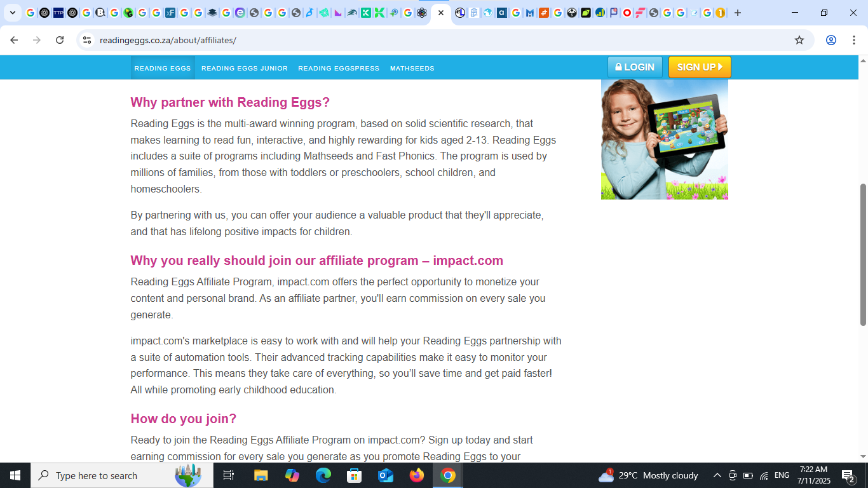Switch to the TTP favicon tab
This screenshot has width=868, height=488.
coord(58,13)
